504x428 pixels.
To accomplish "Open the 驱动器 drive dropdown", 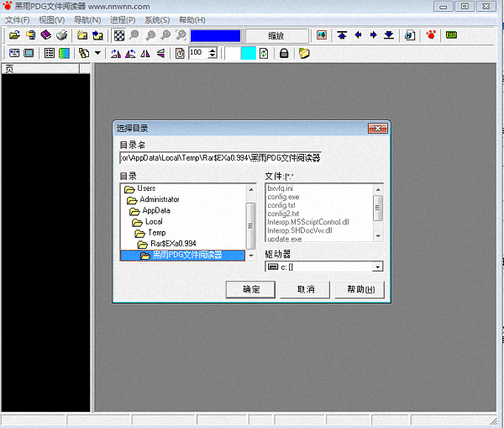I will coord(377,267).
